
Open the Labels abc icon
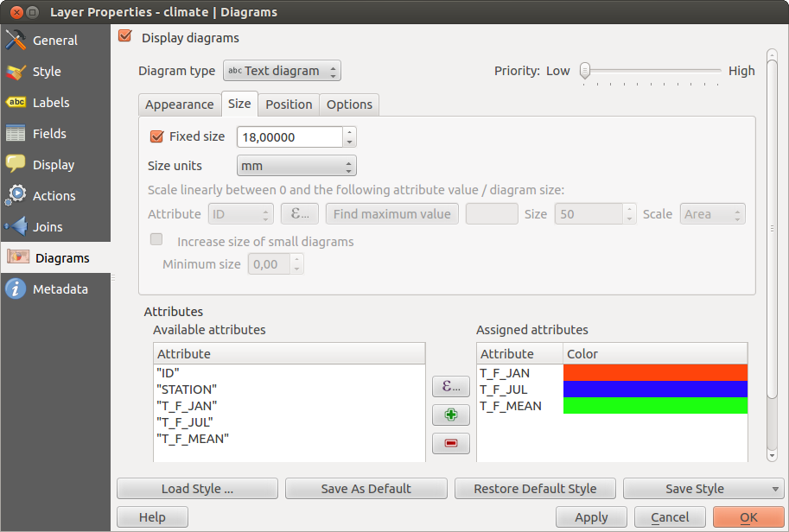[16, 103]
